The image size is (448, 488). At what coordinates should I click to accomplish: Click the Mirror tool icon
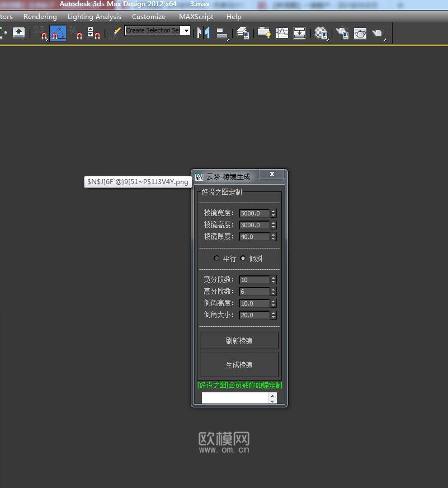204,33
